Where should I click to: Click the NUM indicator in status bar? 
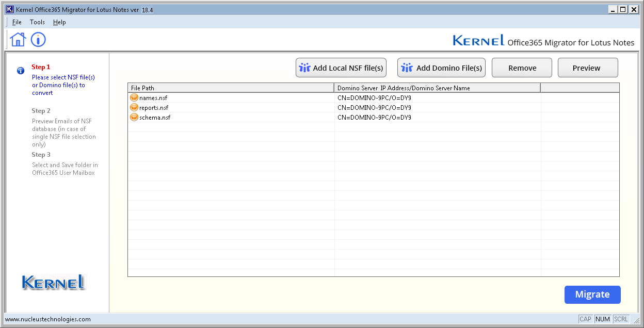click(x=602, y=319)
